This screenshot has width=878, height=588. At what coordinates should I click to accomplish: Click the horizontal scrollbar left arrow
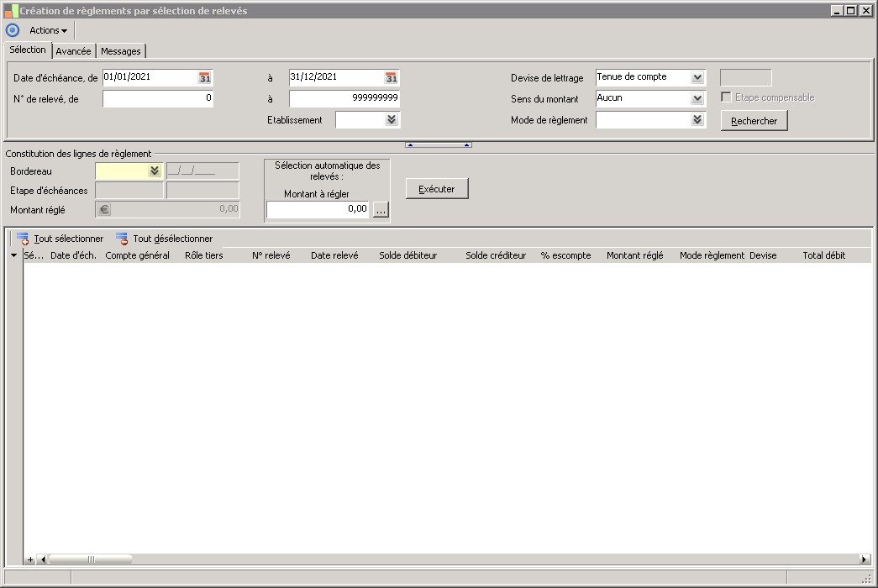point(43,559)
